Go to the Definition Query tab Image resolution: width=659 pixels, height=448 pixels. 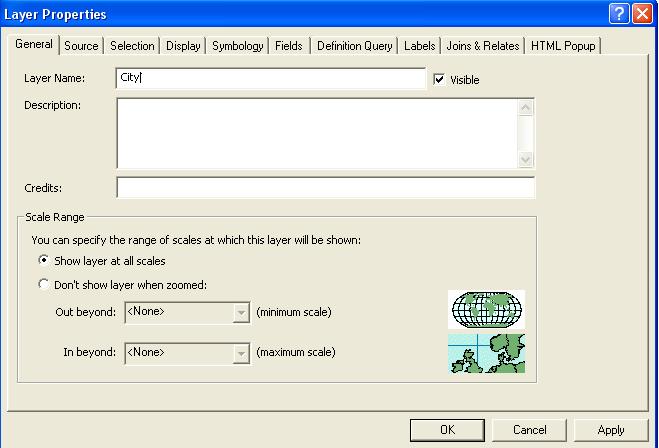point(354,46)
